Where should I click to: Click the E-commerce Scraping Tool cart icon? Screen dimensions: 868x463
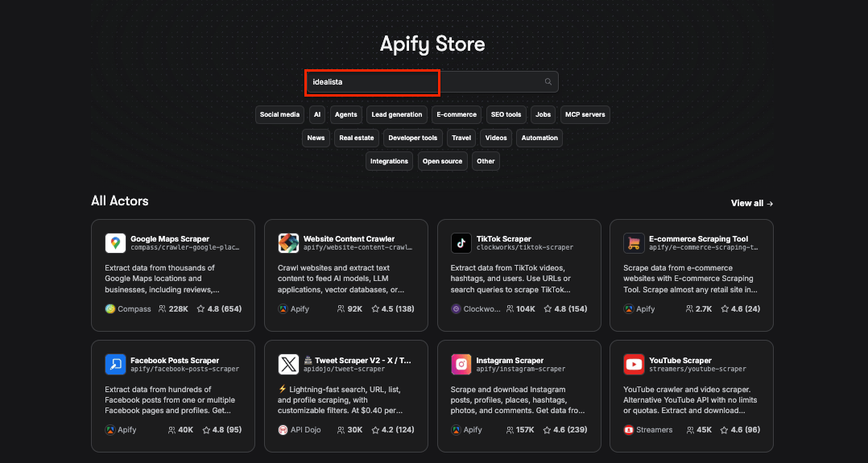point(634,243)
